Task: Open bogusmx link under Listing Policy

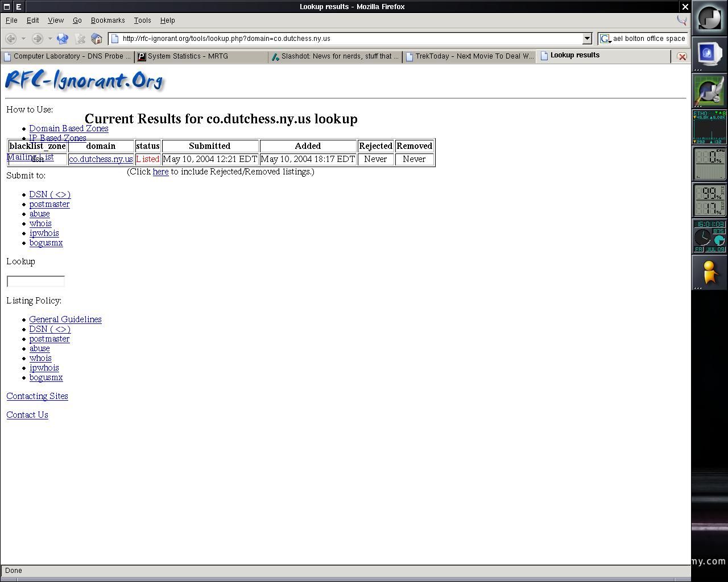Action: [x=46, y=377]
